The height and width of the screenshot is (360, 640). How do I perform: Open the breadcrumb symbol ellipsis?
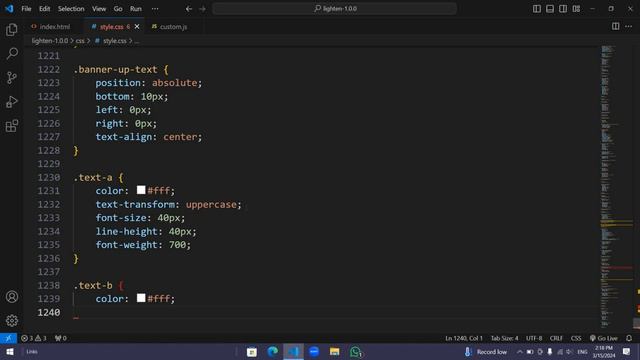(137, 41)
